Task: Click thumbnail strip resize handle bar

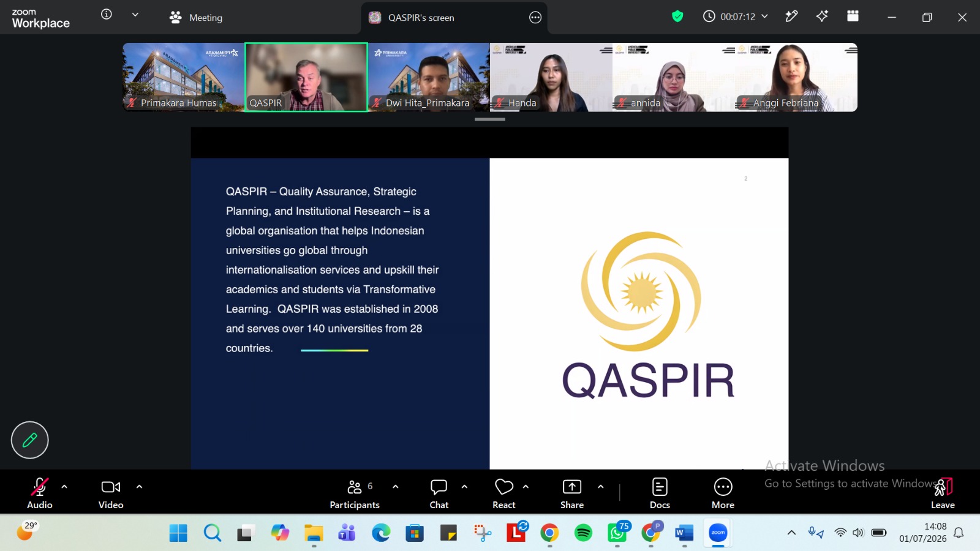Action: coord(490,119)
